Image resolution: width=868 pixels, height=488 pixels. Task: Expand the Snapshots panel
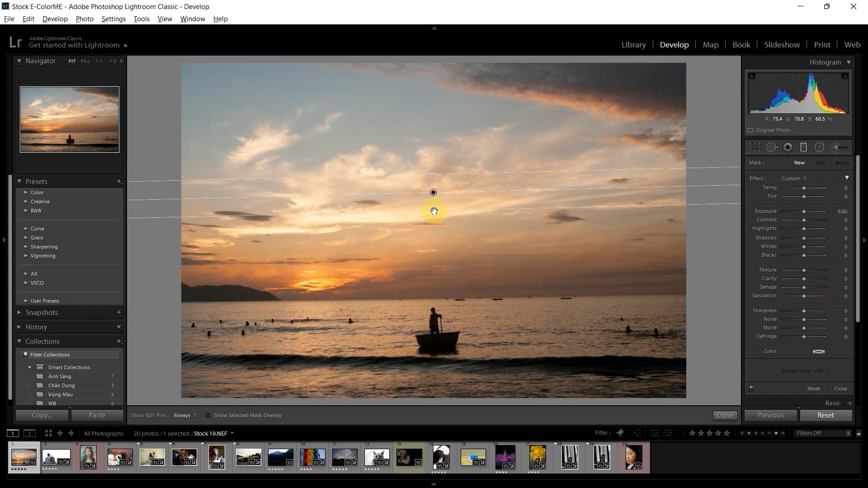(19, 312)
